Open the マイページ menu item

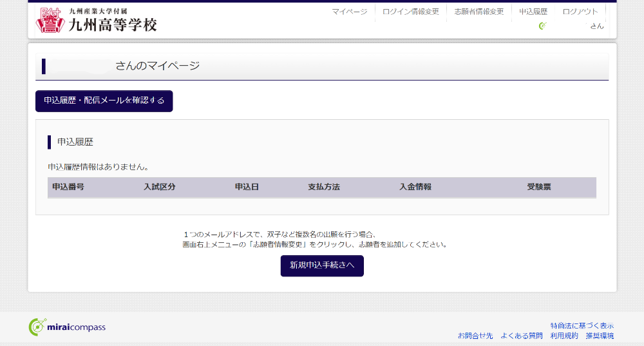coord(349,12)
